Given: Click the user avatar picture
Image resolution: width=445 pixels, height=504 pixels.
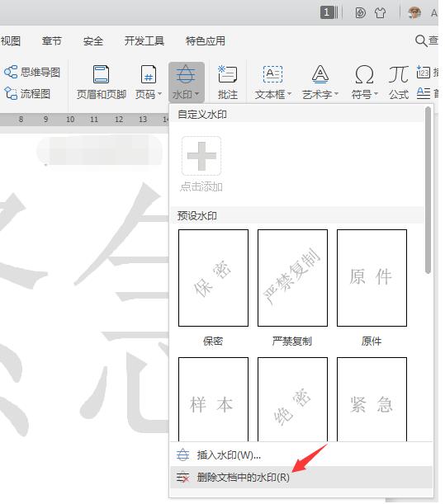Looking at the screenshot, I should tap(414, 13).
